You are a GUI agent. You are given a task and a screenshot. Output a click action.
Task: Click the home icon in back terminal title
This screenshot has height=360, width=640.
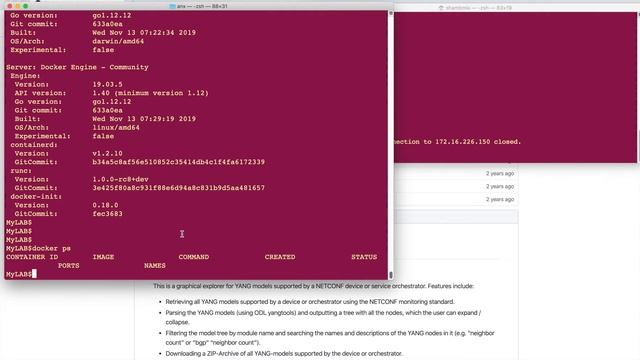(441, 8)
